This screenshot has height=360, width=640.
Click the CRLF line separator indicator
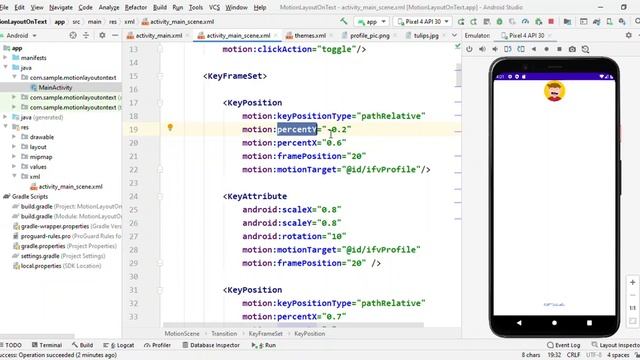(573, 355)
